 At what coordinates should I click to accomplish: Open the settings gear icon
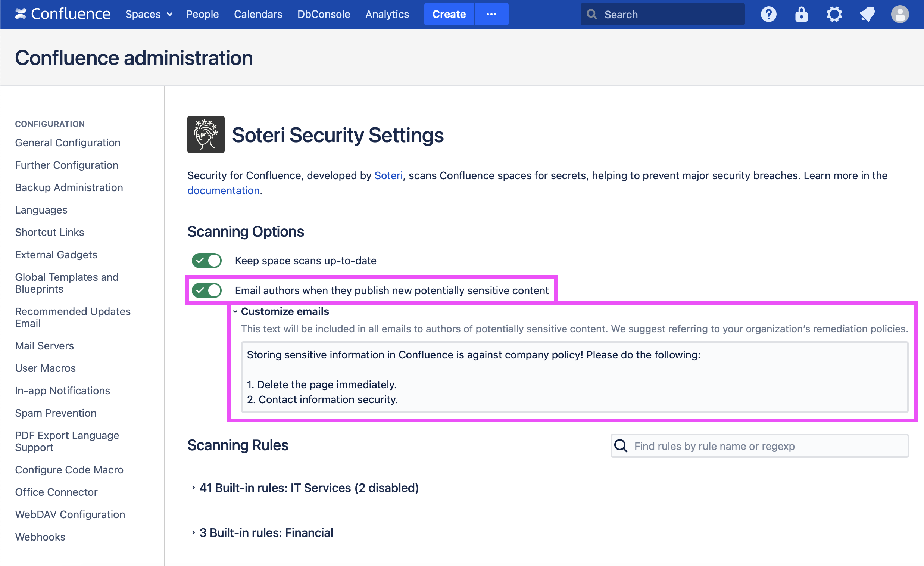coord(834,14)
